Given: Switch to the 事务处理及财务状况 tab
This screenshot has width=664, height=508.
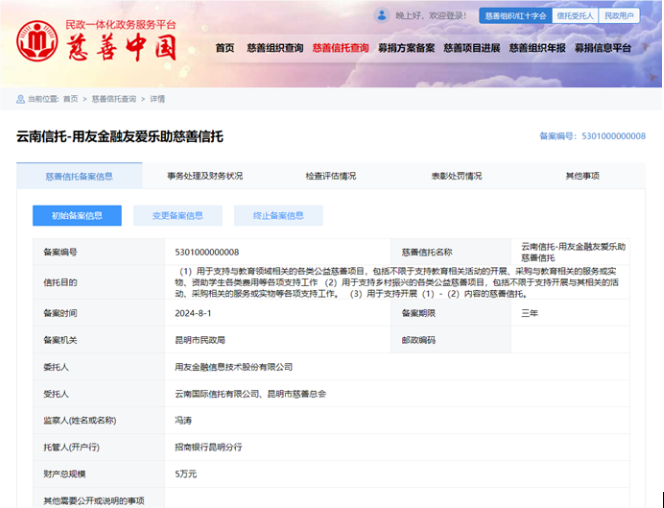Looking at the screenshot, I should 205,176.
